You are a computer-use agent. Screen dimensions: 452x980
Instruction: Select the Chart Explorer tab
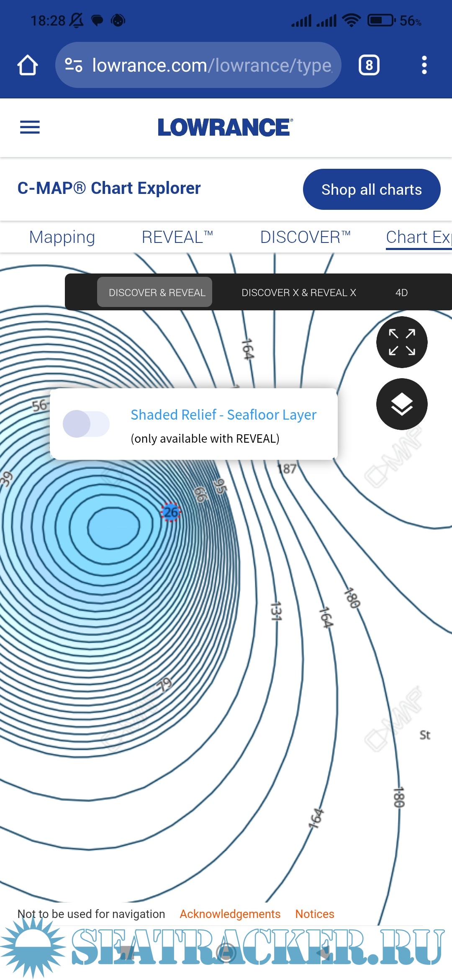click(x=418, y=237)
